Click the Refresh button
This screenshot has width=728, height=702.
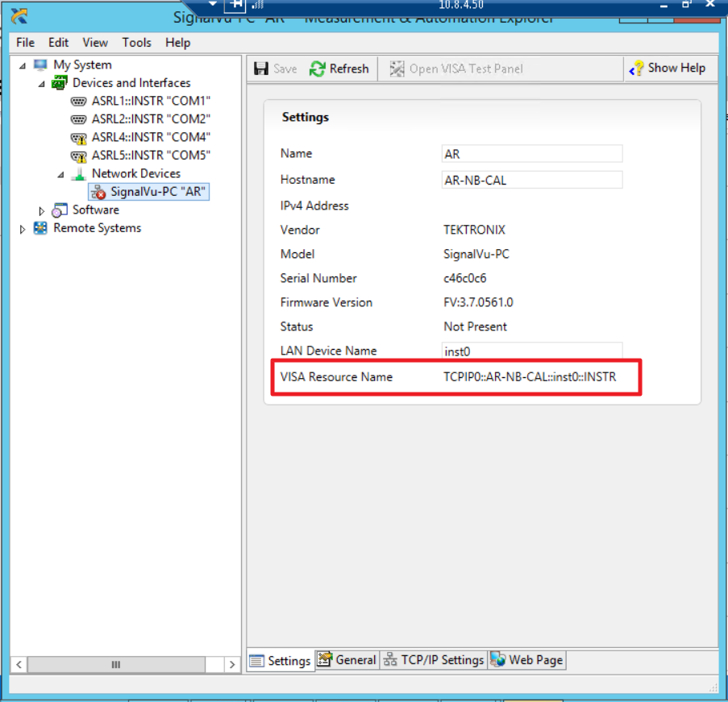339,69
